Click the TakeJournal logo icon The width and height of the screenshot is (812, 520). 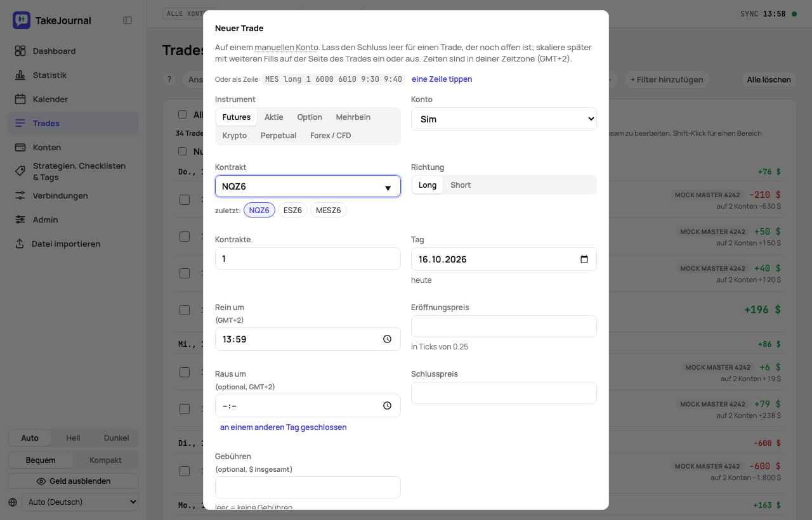pyautogui.click(x=22, y=20)
